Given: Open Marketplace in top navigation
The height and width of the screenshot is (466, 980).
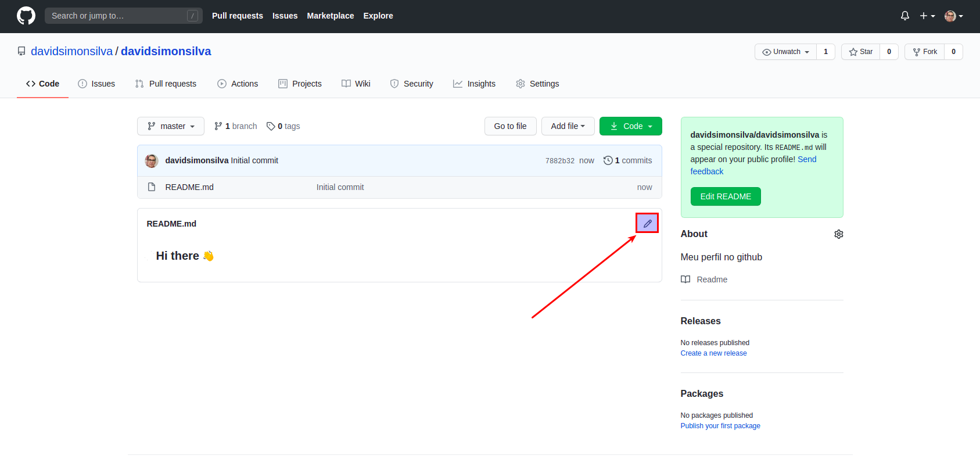Looking at the screenshot, I should click(x=331, y=16).
